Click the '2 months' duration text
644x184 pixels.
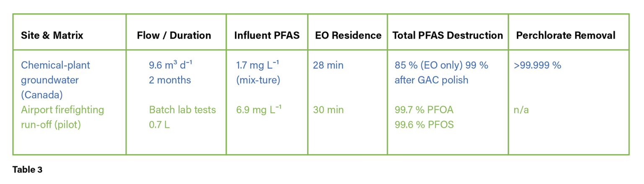pyautogui.click(x=170, y=80)
